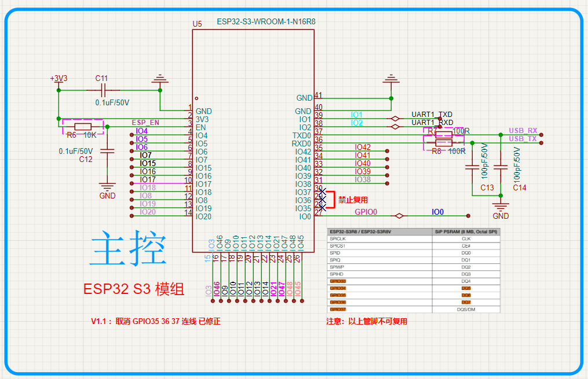Select the R6 10K resistor symbol
The image size is (588, 379).
click(82, 127)
